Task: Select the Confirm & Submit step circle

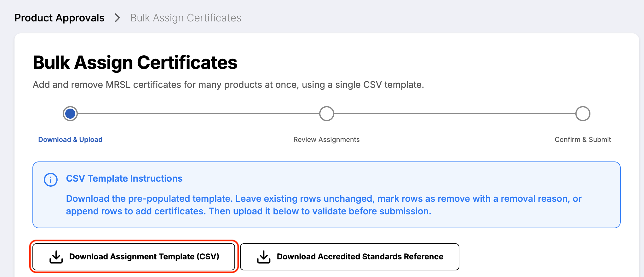Action: pos(583,114)
